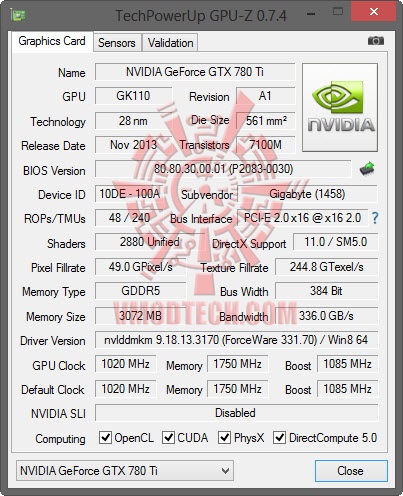This screenshot has height=496, width=403.
Task: Select the Graphics Card tab
Action: tap(52, 41)
